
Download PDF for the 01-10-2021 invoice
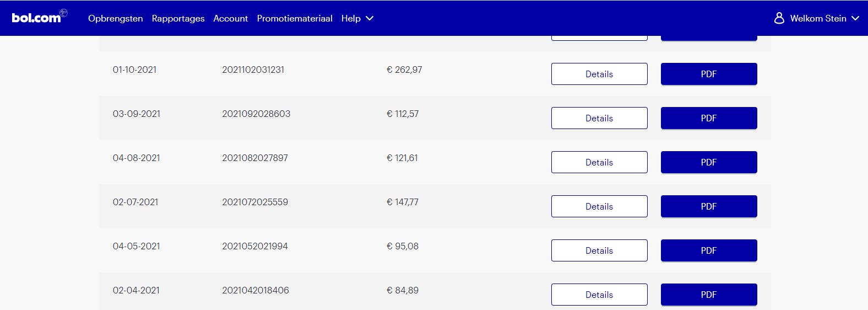coord(709,74)
